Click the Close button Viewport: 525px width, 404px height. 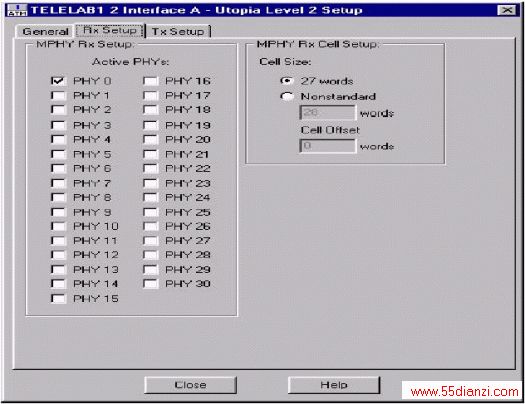tap(190, 385)
